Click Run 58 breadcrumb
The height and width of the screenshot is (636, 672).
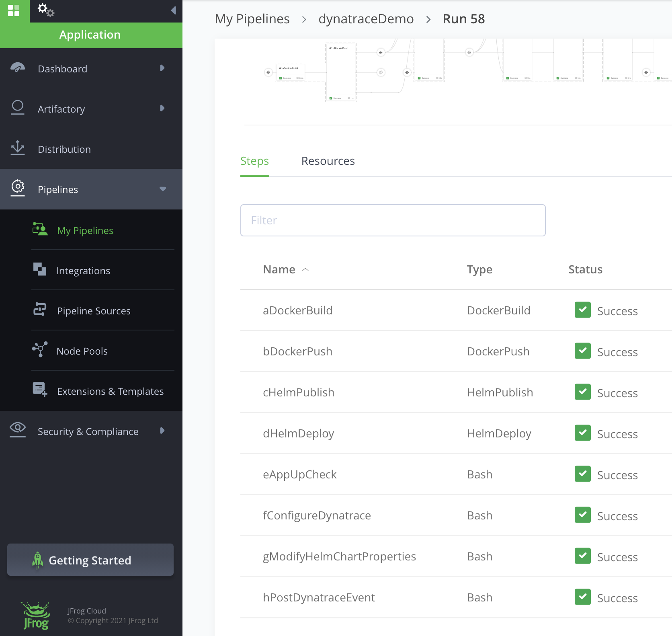point(464,19)
